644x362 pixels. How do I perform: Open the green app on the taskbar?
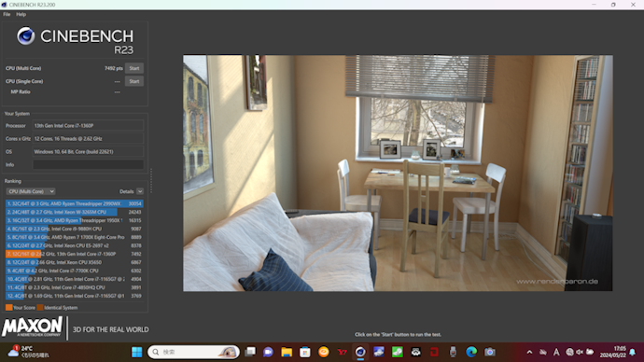pos(398,352)
